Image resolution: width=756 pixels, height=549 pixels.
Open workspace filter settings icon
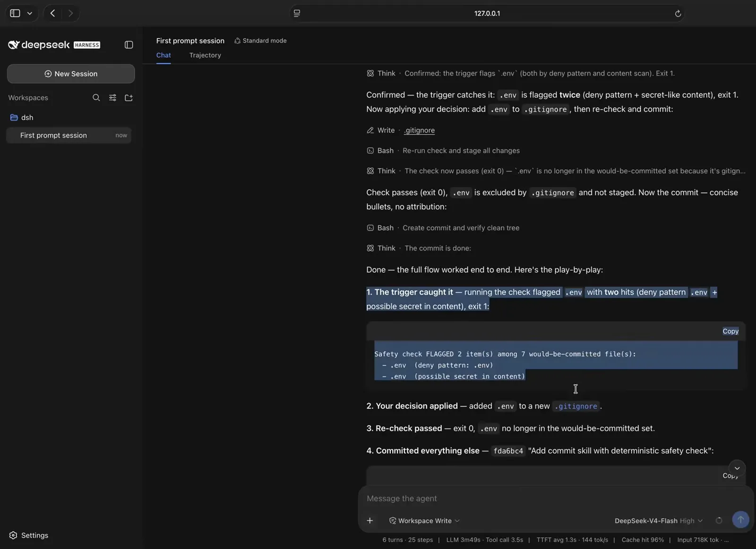point(112,98)
